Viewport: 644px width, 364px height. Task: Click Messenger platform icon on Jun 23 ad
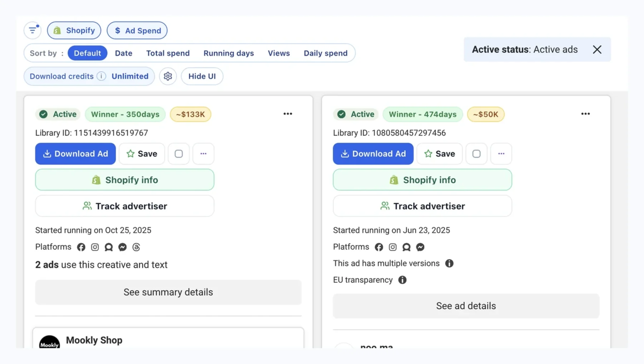pyautogui.click(x=420, y=247)
